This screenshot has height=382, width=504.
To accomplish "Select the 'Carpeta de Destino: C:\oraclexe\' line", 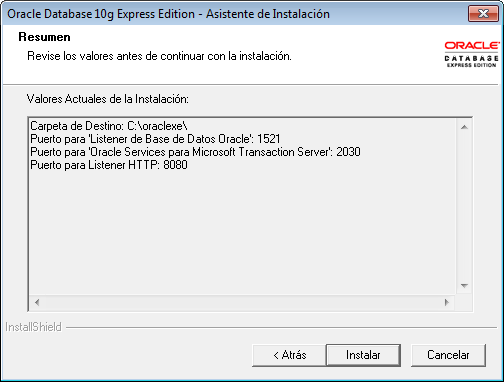I will click(109, 126).
